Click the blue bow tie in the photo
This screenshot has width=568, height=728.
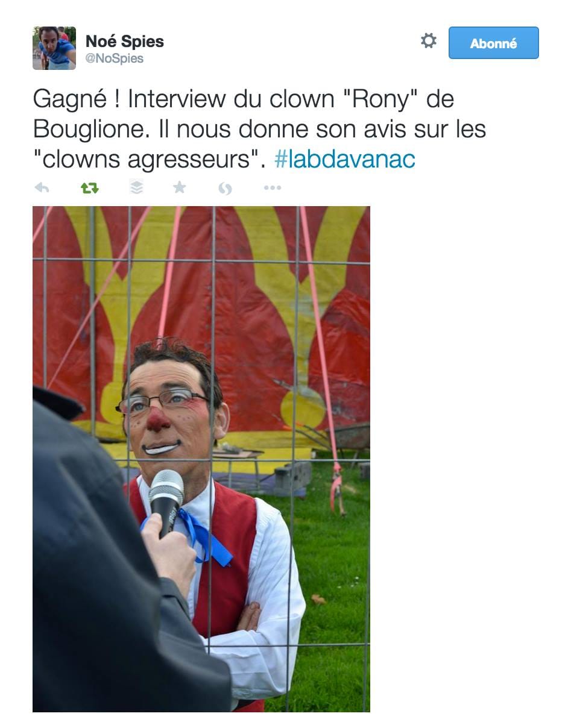click(204, 536)
